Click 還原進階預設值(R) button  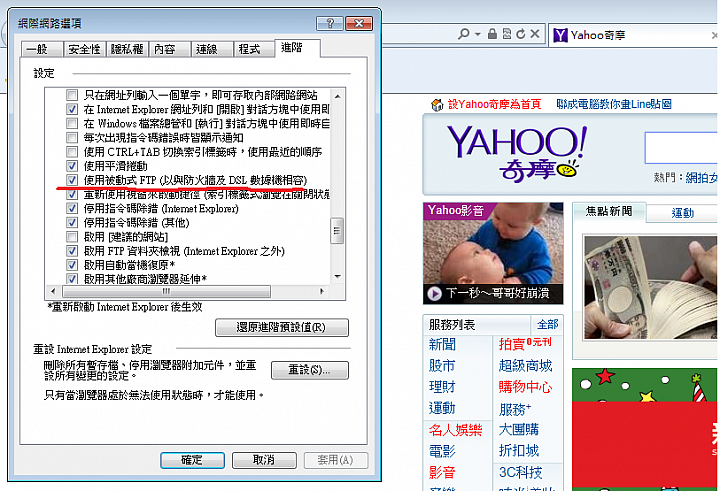[x=281, y=327]
